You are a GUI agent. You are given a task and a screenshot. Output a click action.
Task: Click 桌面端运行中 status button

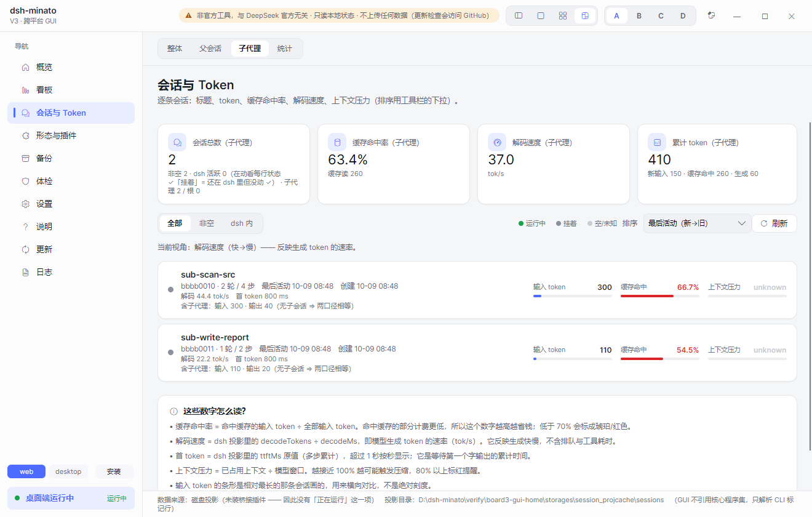(x=71, y=498)
